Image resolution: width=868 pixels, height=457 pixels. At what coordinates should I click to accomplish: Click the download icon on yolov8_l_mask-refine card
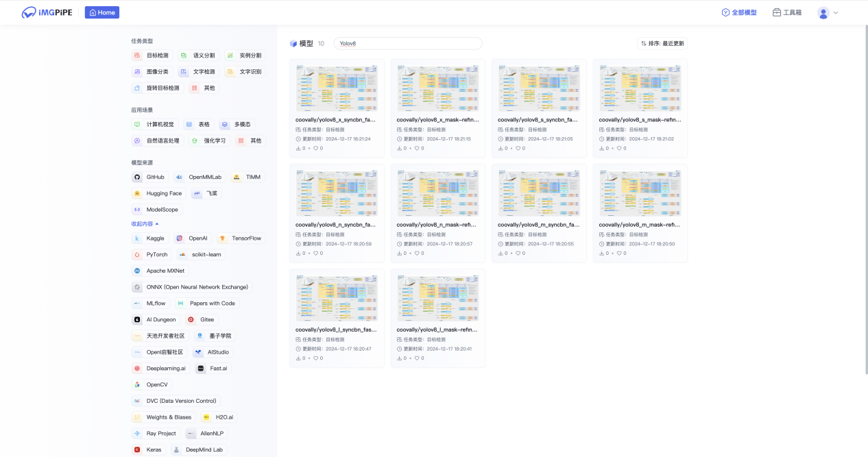399,358
